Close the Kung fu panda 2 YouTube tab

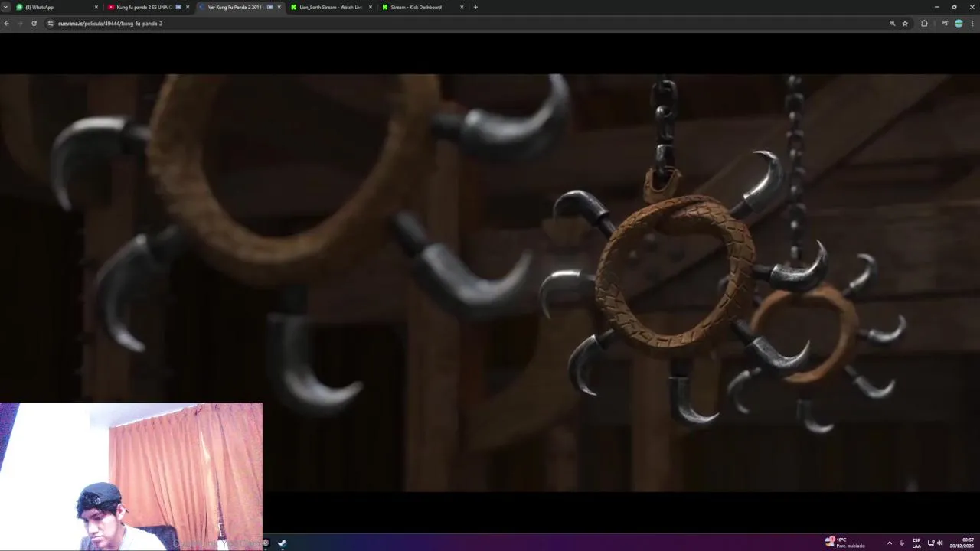pos(188,7)
